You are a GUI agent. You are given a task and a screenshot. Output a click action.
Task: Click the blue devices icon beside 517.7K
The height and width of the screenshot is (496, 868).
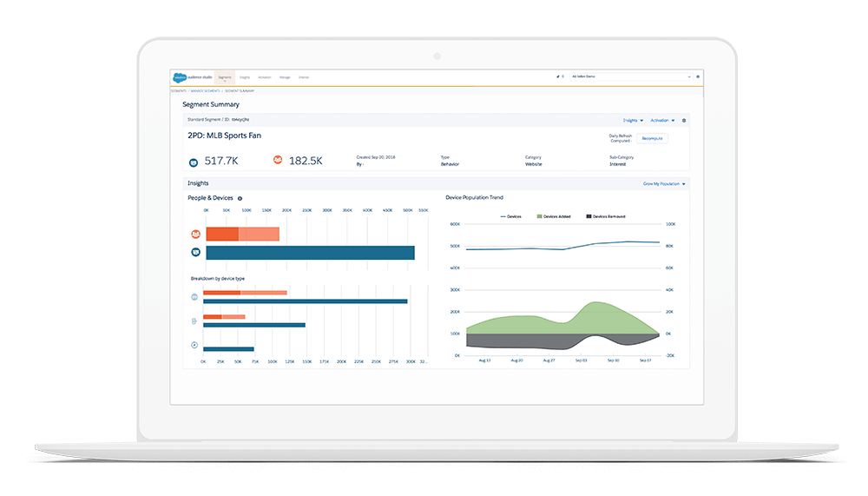click(194, 161)
